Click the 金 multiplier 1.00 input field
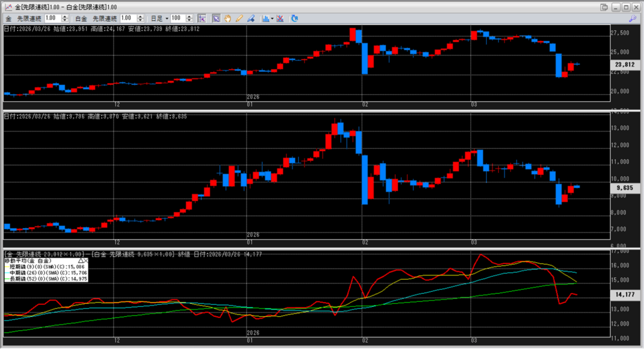Screen dimensions: 644x349 tap(53, 18)
